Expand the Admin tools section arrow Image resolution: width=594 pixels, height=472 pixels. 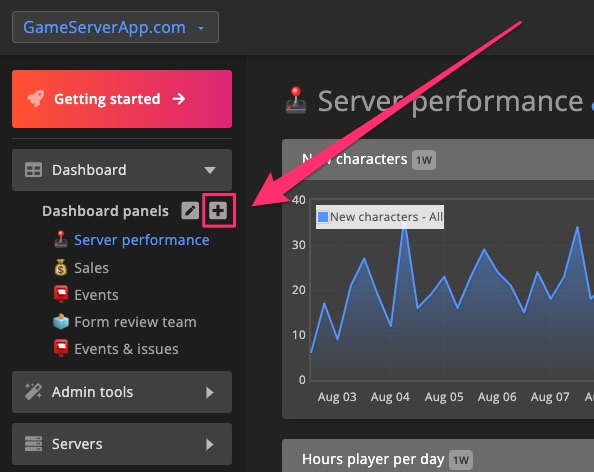point(209,392)
